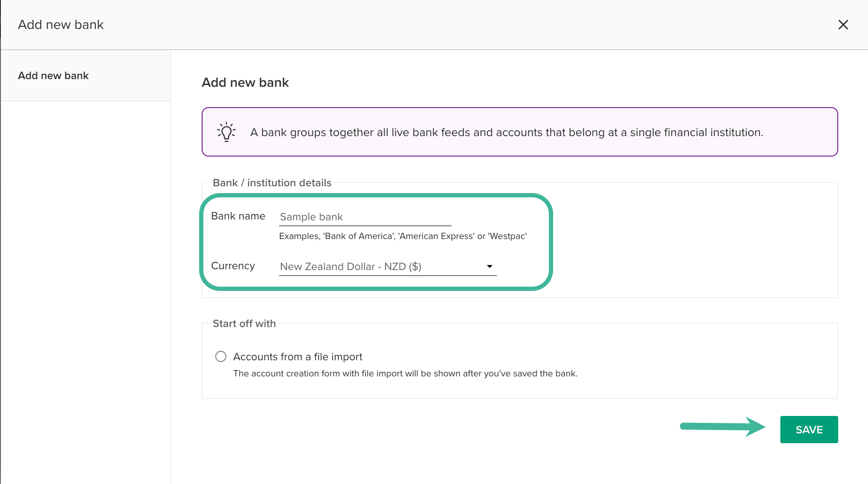
Task: Click the 'Bank name' field label
Action: [238, 216]
